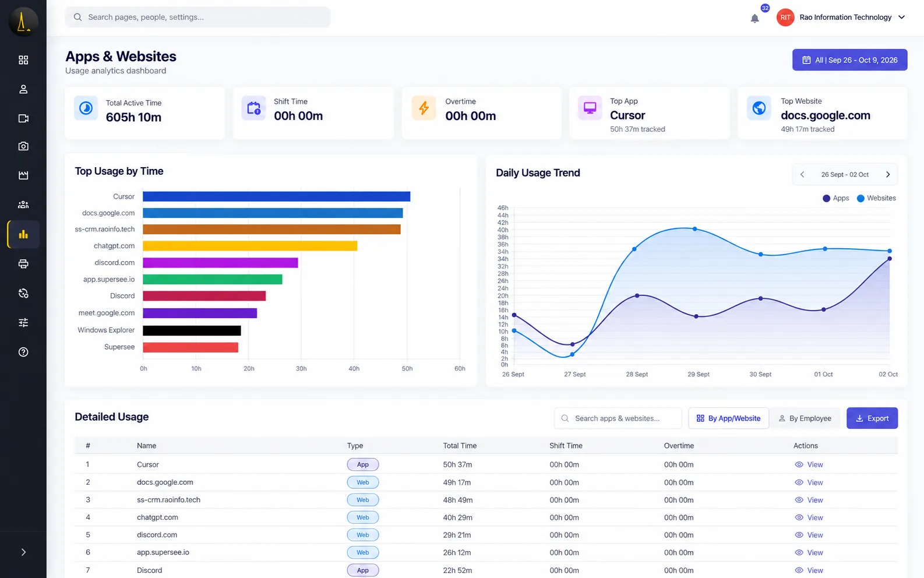Image resolution: width=924 pixels, height=578 pixels.
Task: Click the purple discord.com bar
Action: pyautogui.click(x=220, y=263)
